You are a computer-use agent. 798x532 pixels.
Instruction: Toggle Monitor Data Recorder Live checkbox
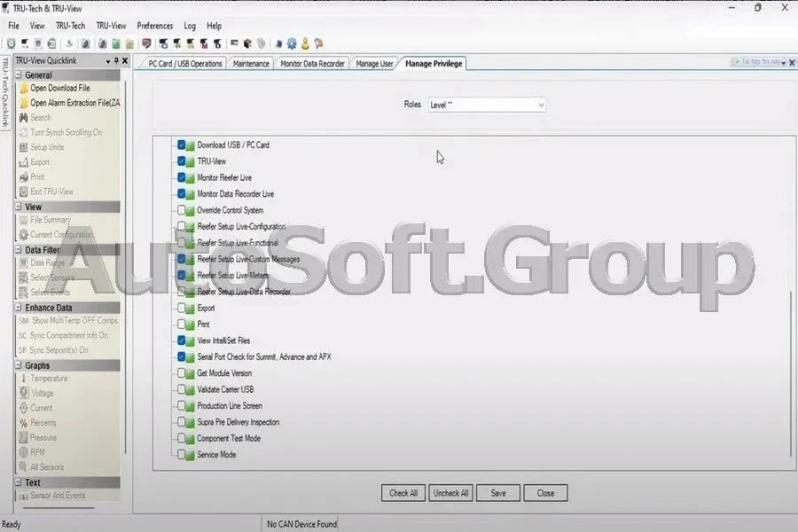pos(181,194)
